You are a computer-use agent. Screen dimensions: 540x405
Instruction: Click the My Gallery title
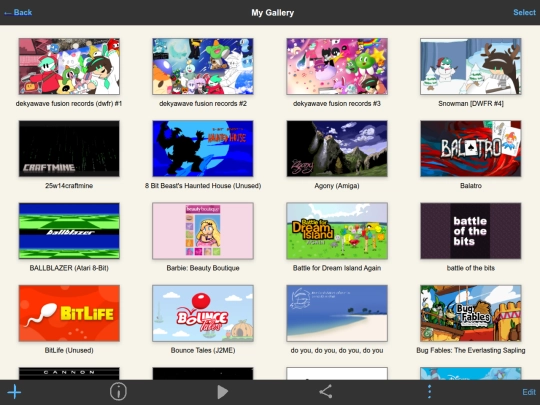[272, 13]
